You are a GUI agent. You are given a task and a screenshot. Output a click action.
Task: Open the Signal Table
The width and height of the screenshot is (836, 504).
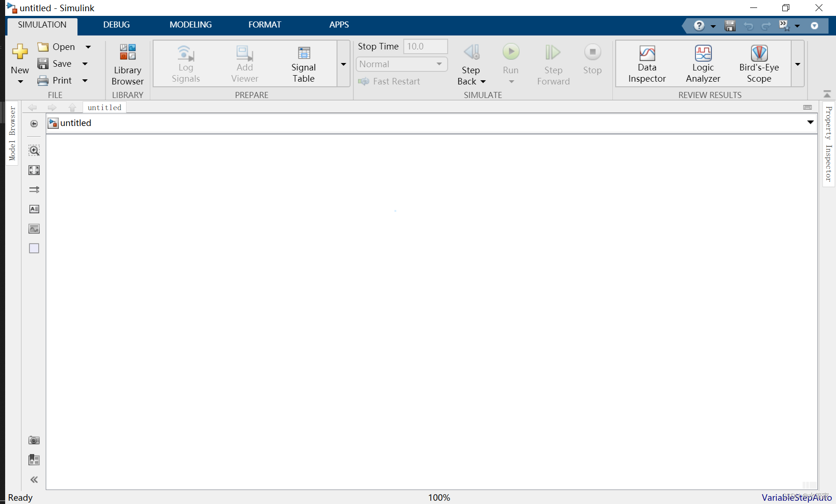click(303, 64)
